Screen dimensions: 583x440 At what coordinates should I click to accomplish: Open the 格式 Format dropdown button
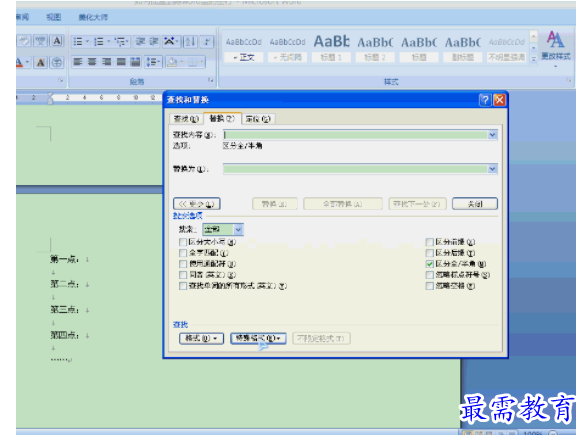point(202,338)
